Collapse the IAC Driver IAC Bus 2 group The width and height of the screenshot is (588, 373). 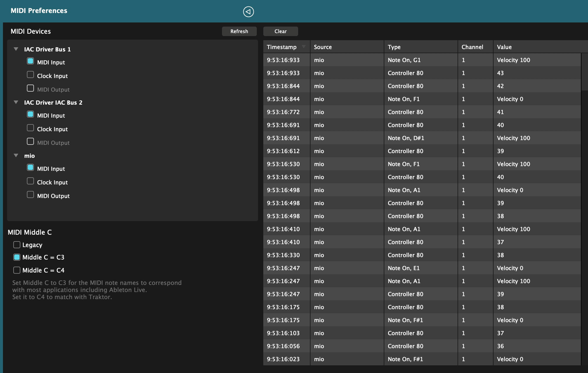(16, 102)
